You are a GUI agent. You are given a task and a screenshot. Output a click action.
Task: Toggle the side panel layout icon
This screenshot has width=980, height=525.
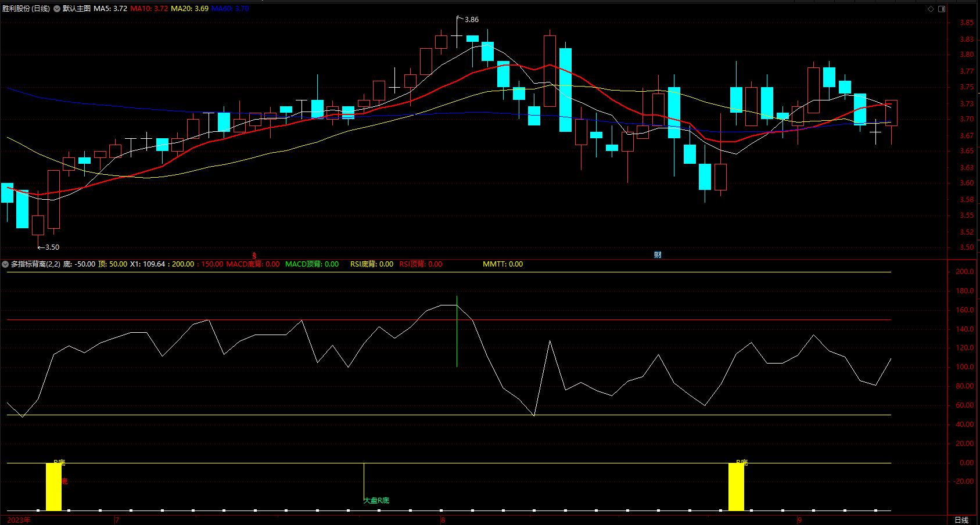click(x=942, y=9)
